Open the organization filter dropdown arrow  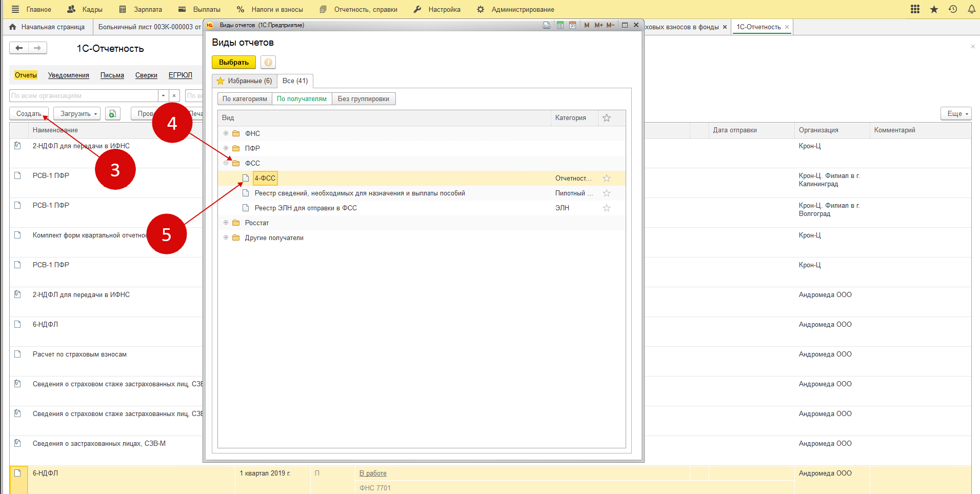click(163, 96)
